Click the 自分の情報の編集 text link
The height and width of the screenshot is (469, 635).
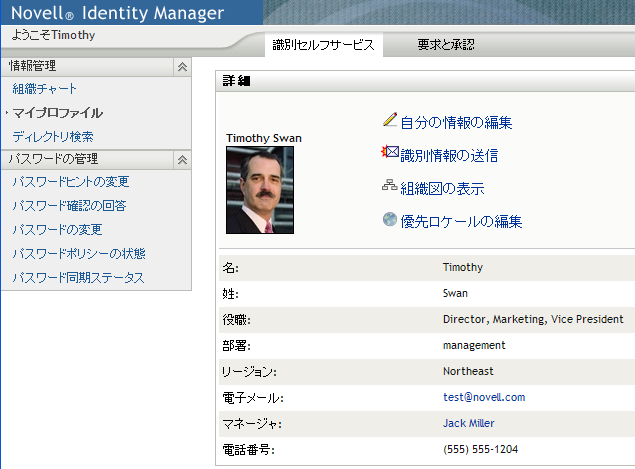click(456, 123)
